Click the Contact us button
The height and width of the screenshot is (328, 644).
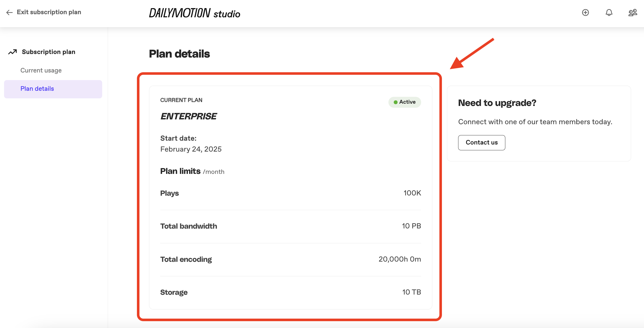click(481, 142)
